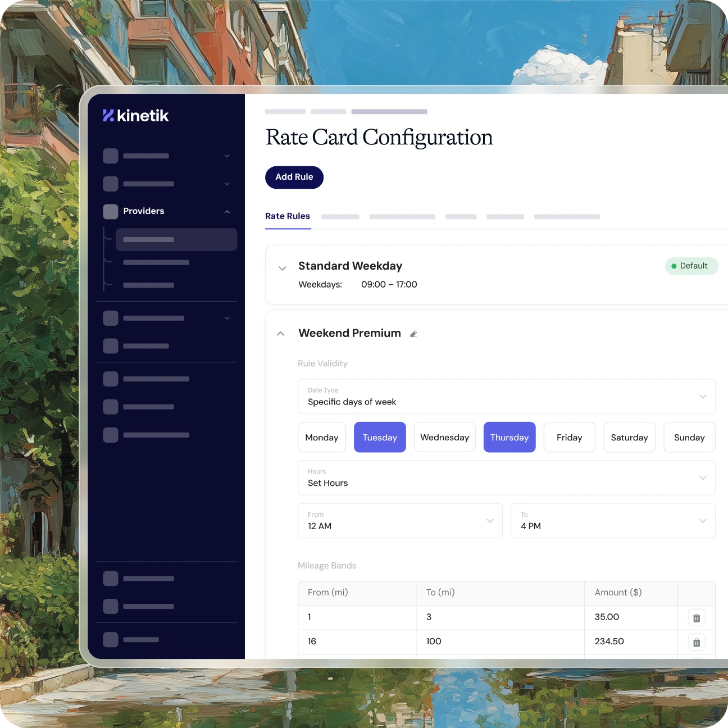This screenshot has height=728, width=728.
Task: Toggle Wednesday day selection
Action: (445, 437)
